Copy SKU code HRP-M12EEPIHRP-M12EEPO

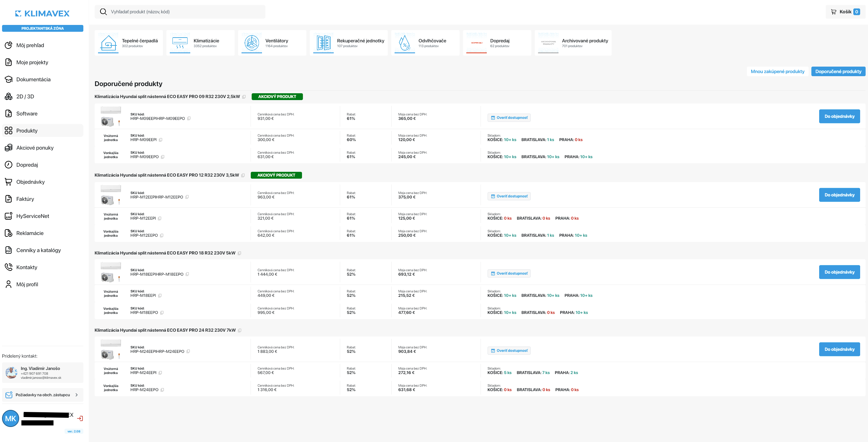pyautogui.click(x=187, y=197)
